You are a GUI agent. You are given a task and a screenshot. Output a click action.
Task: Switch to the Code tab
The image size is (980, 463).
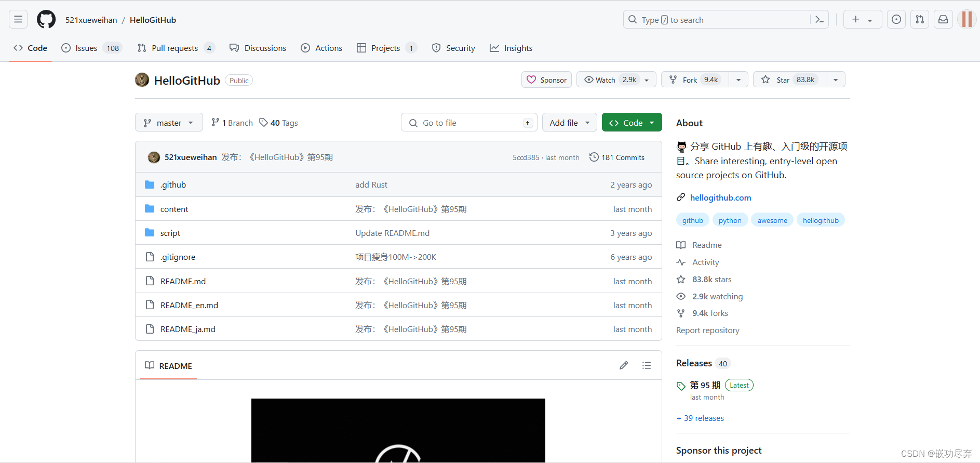click(x=31, y=48)
